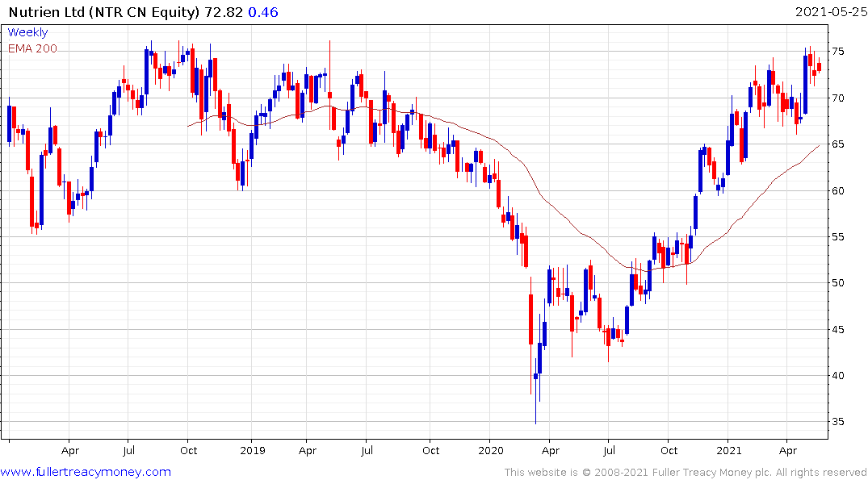This screenshot has height=484, width=868.
Task: Select the '2021' time axis label
Action: coord(729,450)
